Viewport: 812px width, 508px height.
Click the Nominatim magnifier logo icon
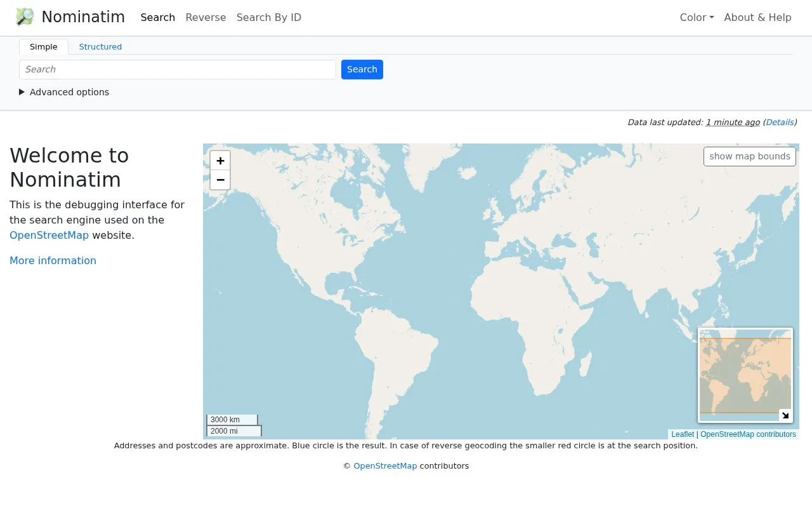point(25,17)
